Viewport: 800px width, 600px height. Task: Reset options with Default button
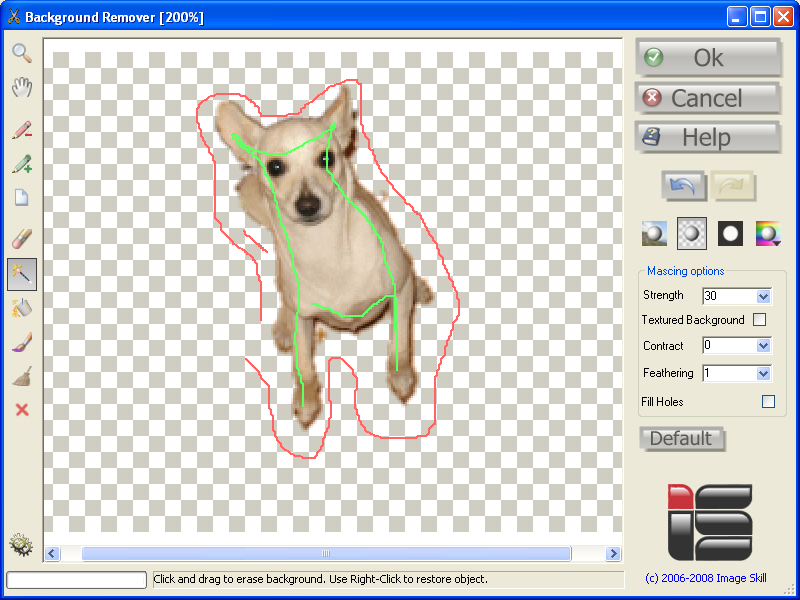[682, 439]
